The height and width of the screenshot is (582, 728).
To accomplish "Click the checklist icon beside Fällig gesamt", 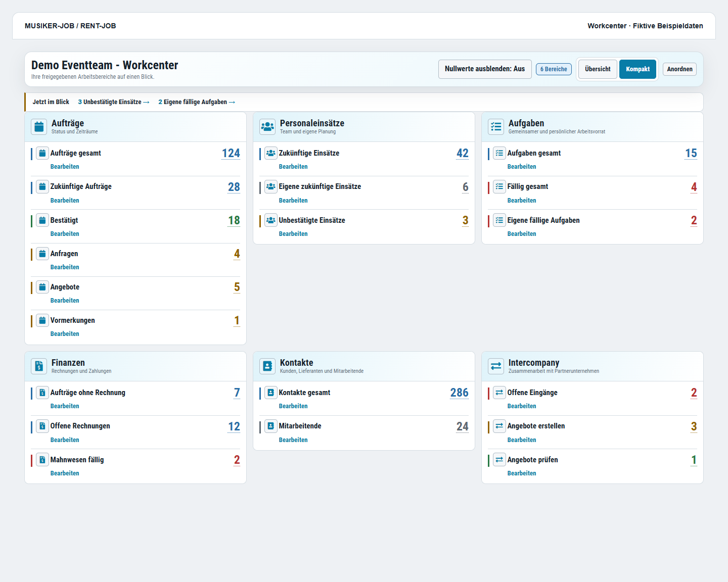I will click(x=499, y=186).
